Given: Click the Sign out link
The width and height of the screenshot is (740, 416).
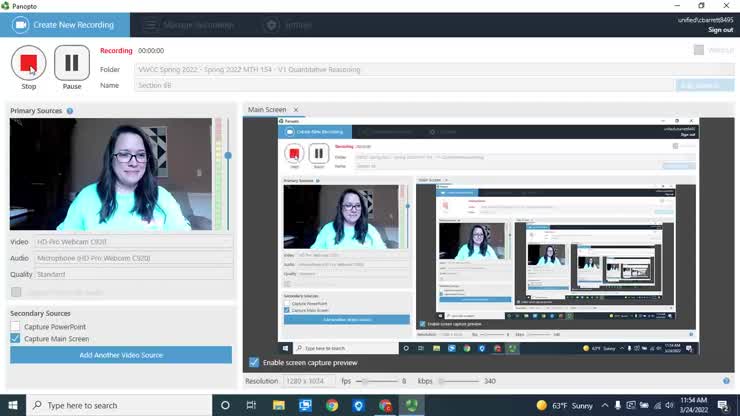Looking at the screenshot, I should (720, 30).
